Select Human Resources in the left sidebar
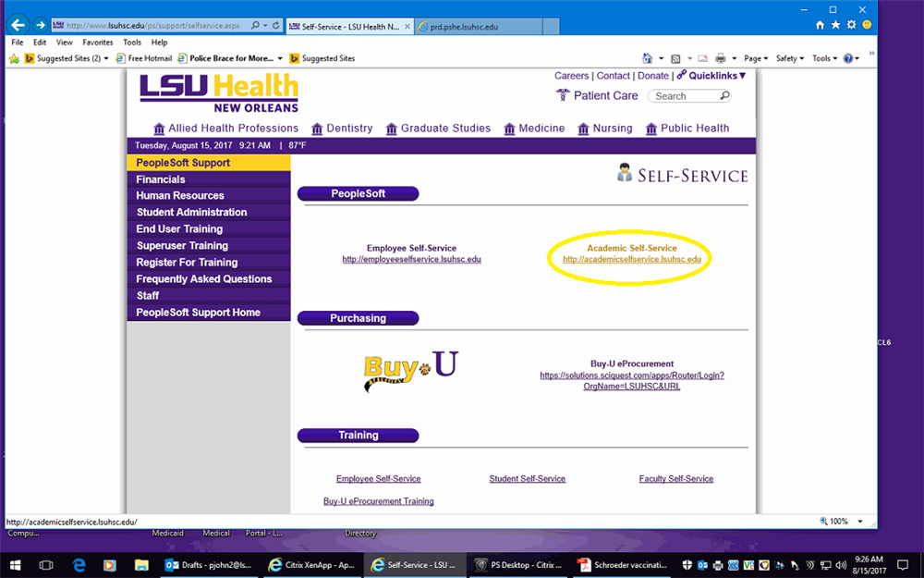This screenshot has width=924, height=578. click(x=180, y=196)
